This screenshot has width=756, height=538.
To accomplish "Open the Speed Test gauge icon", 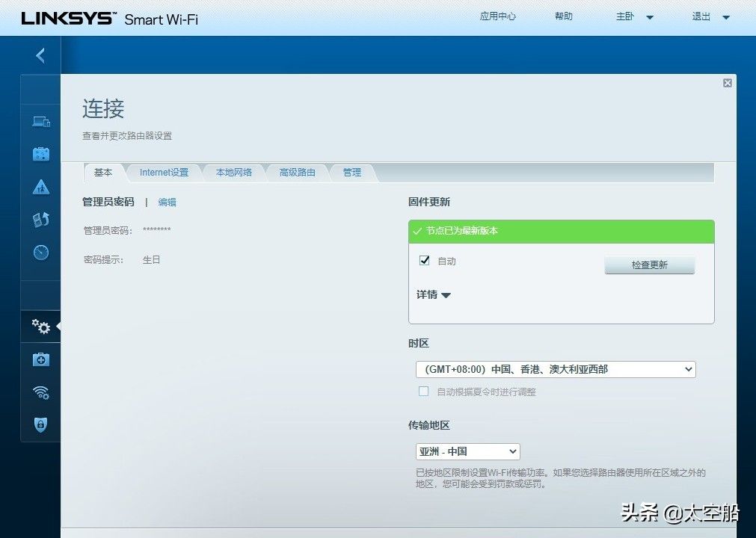I will tap(40, 253).
